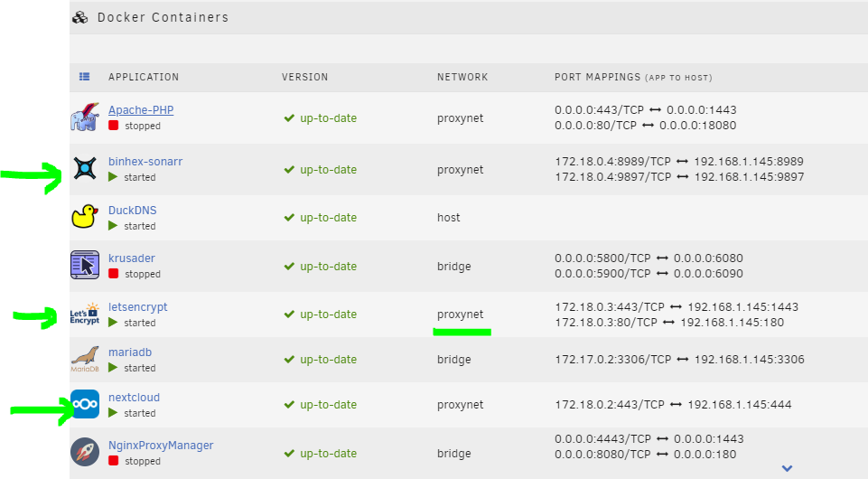Open the binhex-sonarr container link
Screen dimensions: 868x479
pyautogui.click(x=145, y=162)
